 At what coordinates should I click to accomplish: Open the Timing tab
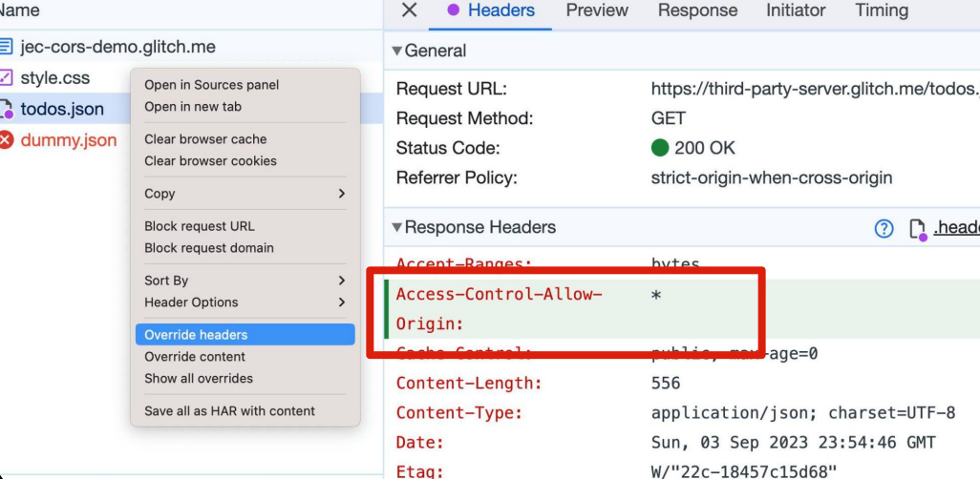click(881, 10)
